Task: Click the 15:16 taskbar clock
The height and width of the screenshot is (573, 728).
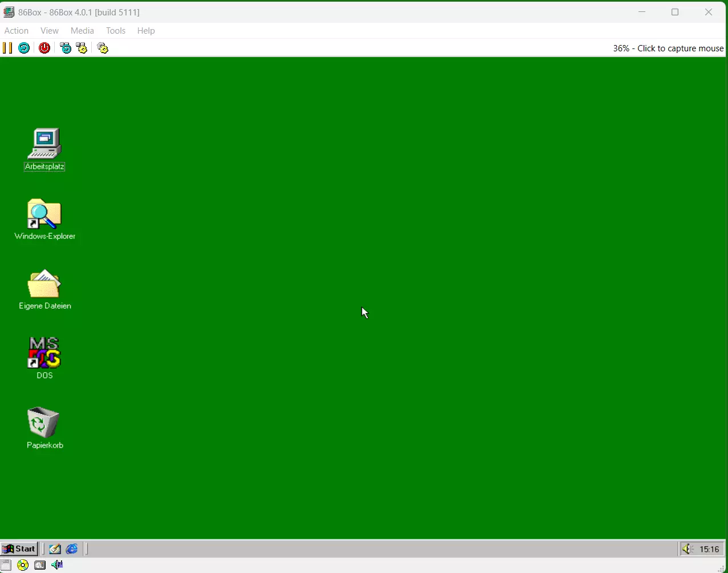Action: point(710,550)
